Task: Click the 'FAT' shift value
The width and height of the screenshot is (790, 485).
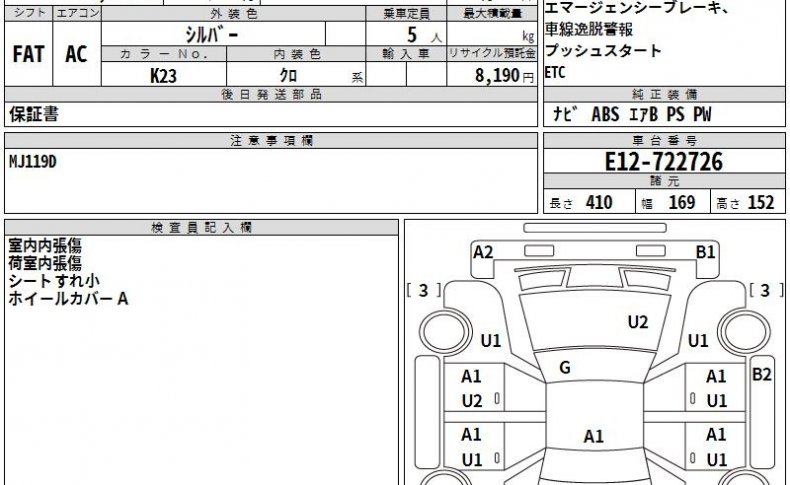Action: (28, 54)
